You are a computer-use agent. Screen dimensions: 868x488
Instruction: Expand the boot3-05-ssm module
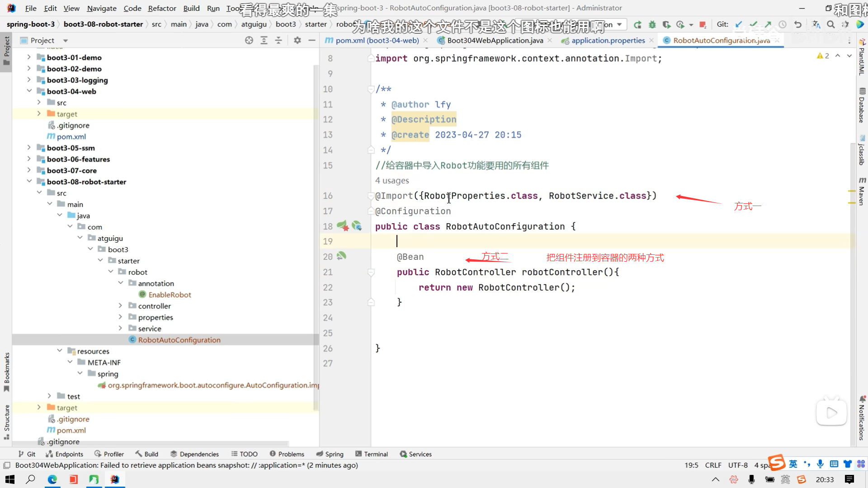coord(29,147)
